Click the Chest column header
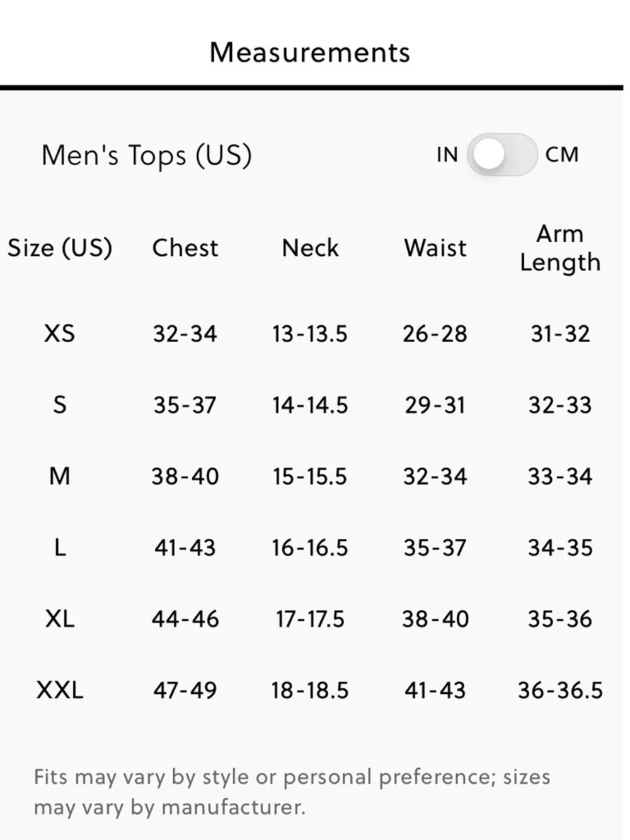Image resolution: width=630 pixels, height=840 pixels. point(185,248)
